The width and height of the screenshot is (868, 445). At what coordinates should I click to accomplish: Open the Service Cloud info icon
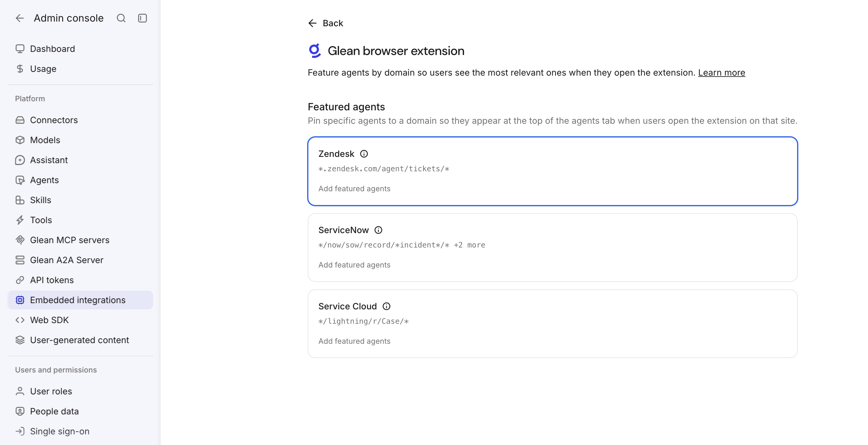click(x=387, y=306)
